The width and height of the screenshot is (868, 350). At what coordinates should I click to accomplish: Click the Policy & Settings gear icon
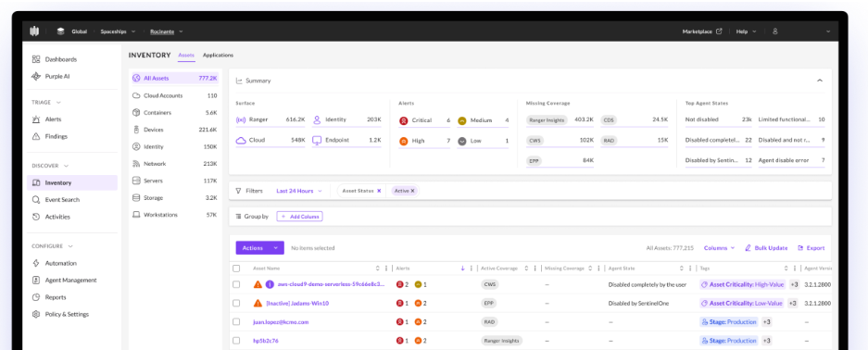36,314
